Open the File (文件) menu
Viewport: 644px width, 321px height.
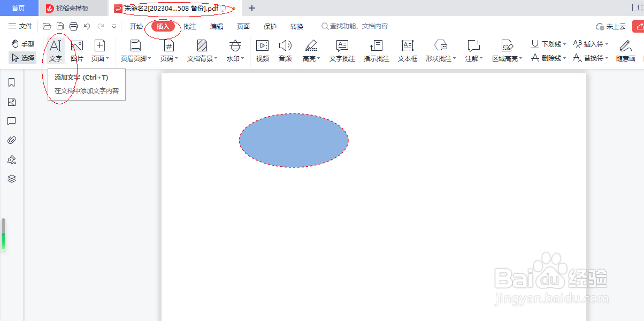(x=20, y=26)
